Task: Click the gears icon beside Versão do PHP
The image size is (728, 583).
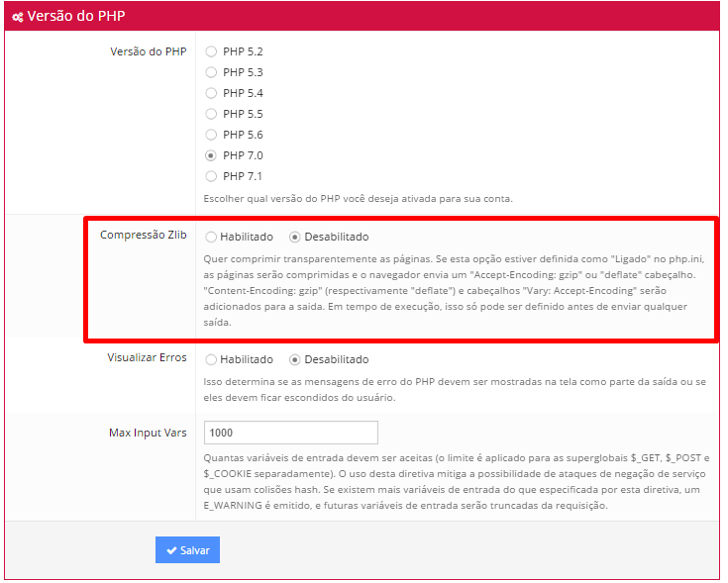Action: (x=18, y=17)
